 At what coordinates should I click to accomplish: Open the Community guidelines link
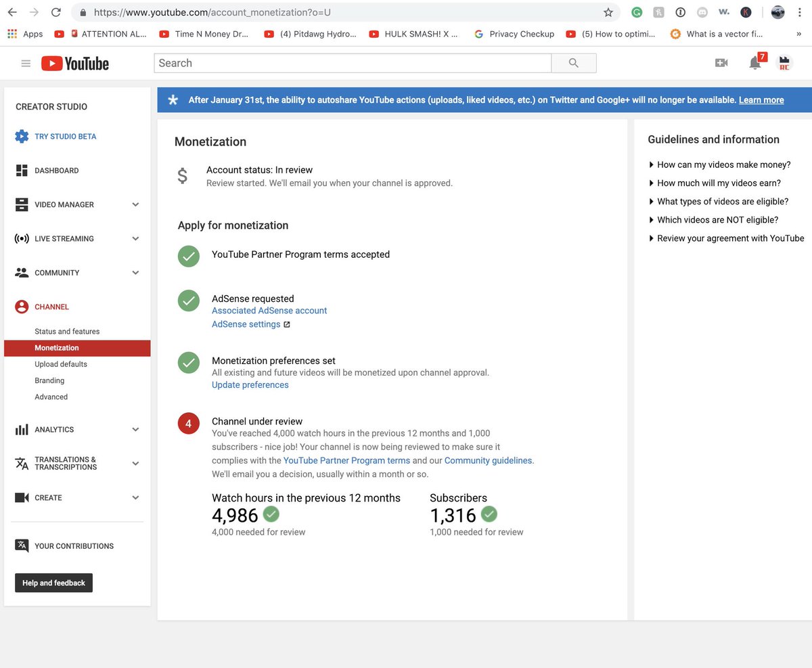click(488, 460)
